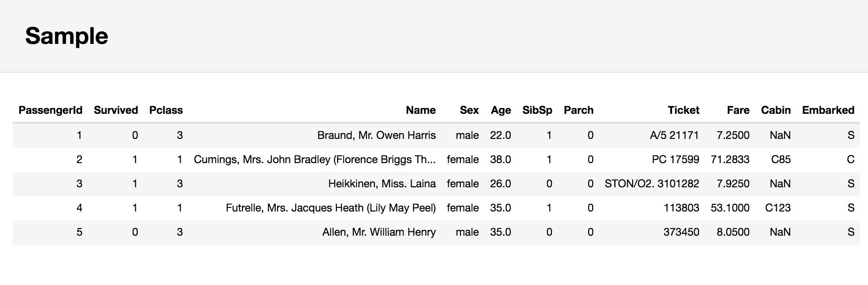Click the Pclass column header
The height and width of the screenshot is (285, 868).
166,110
